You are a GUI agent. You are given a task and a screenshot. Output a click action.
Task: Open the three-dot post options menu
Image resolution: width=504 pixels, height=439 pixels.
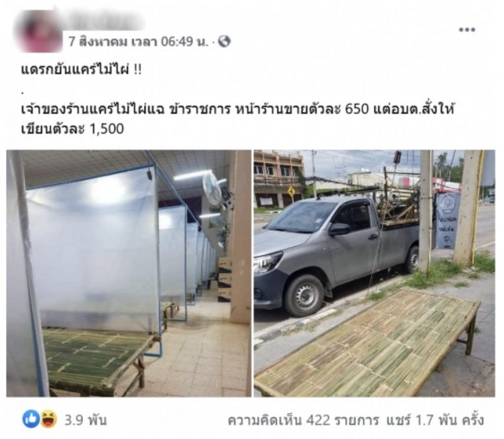point(467,30)
